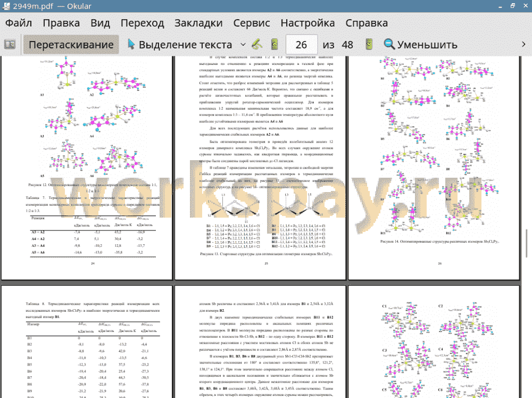Expand the selection tool dropdown arrow
The image size is (532, 398).
[x=243, y=45]
